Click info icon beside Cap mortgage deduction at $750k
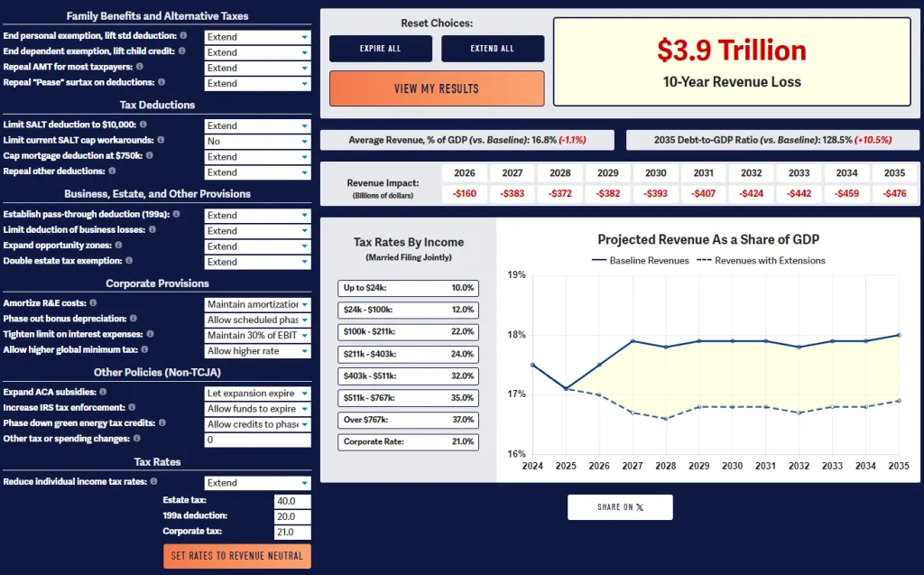The height and width of the screenshot is (575, 924). [149, 156]
